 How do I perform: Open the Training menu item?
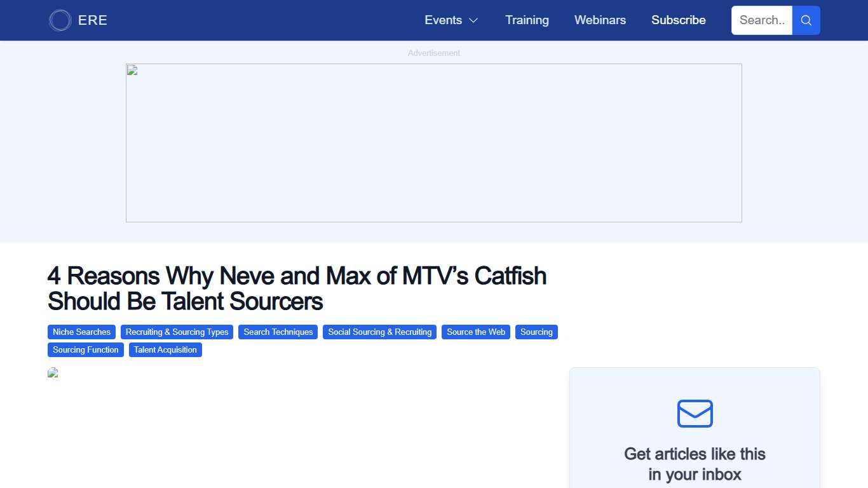pos(527,20)
